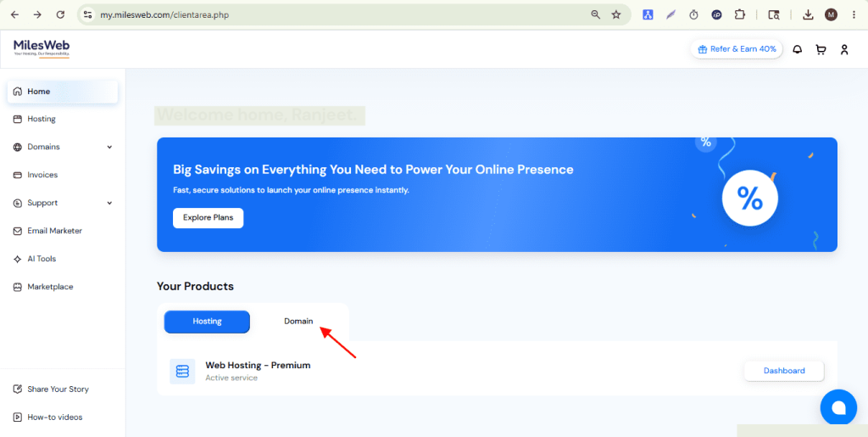The height and width of the screenshot is (437, 868).
Task: Click the zoom magnifier icon in address bar
Action: pyautogui.click(x=596, y=15)
